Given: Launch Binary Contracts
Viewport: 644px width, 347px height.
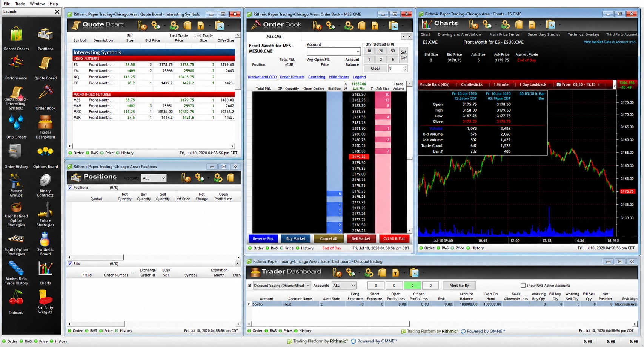Looking at the screenshot, I should point(45,185).
